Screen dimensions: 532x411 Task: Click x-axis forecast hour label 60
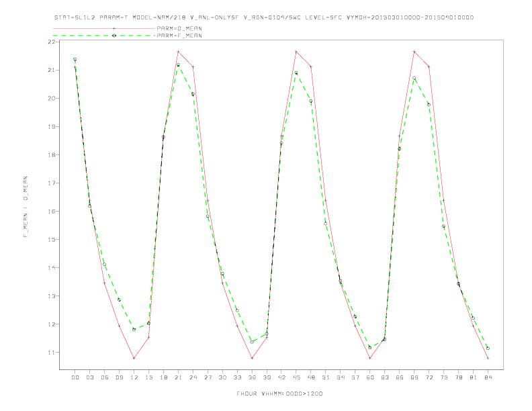tap(370, 377)
